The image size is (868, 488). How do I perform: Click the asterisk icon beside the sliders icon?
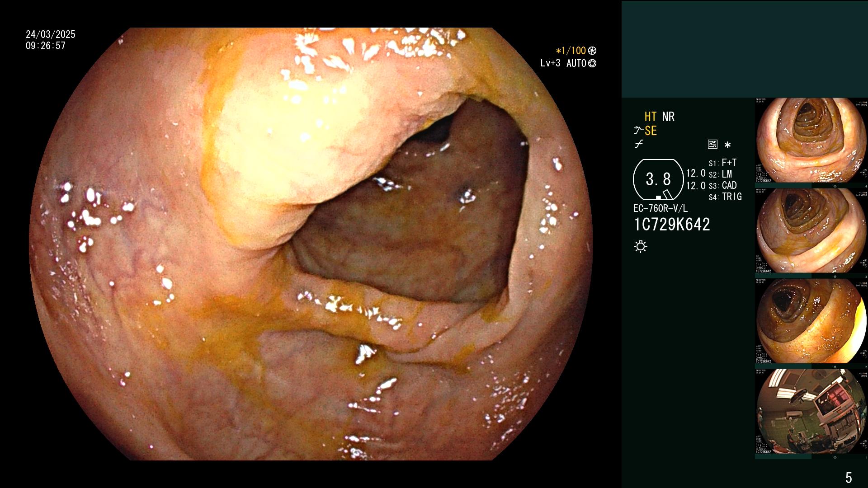tap(727, 145)
